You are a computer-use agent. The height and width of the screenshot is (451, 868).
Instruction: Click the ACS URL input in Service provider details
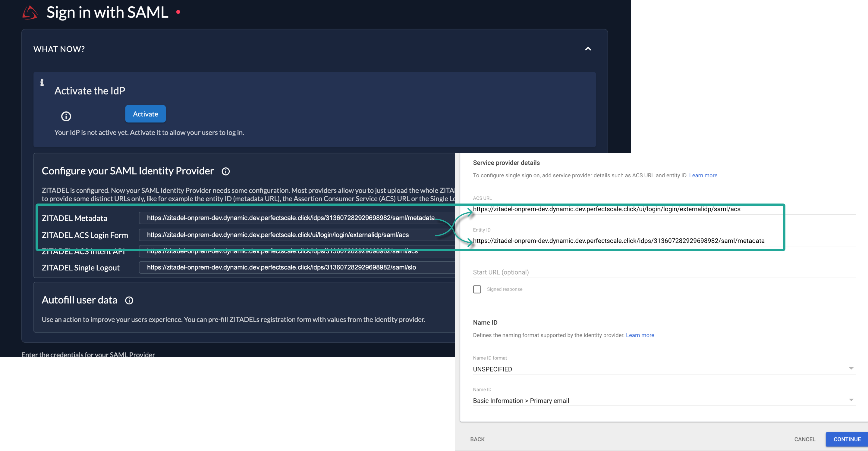[664, 209]
